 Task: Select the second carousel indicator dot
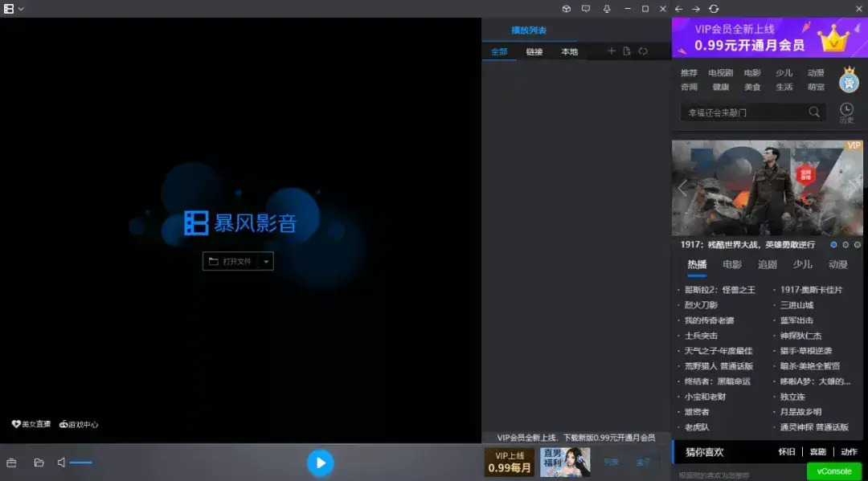pos(845,244)
